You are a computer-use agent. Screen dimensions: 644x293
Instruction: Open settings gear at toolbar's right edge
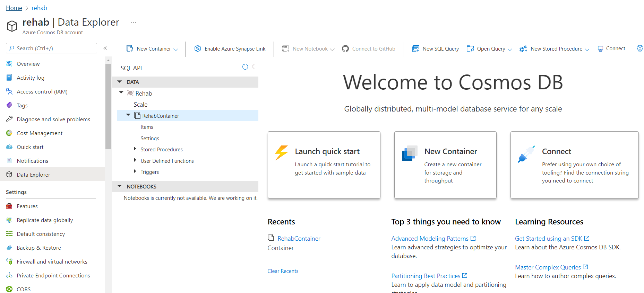(x=640, y=48)
